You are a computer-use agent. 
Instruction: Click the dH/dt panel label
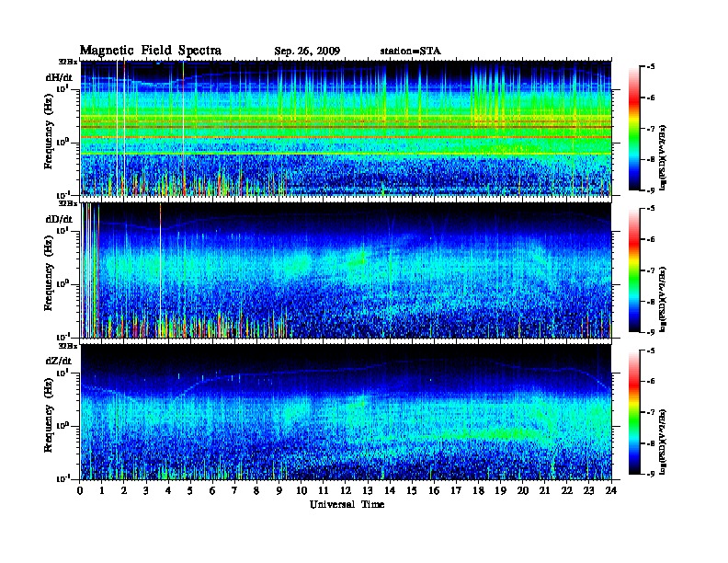coord(59,77)
